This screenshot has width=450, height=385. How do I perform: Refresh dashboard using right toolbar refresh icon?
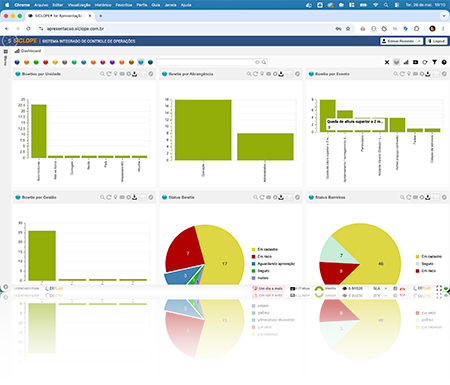(425, 62)
